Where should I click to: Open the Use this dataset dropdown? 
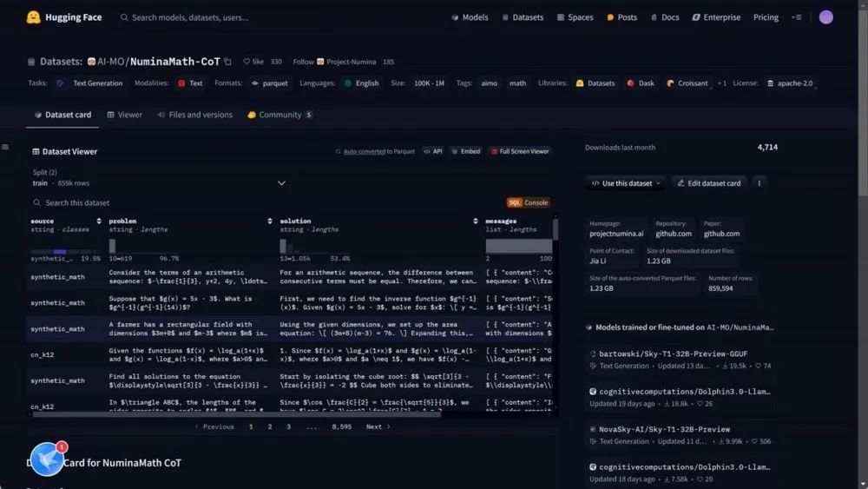coord(626,183)
